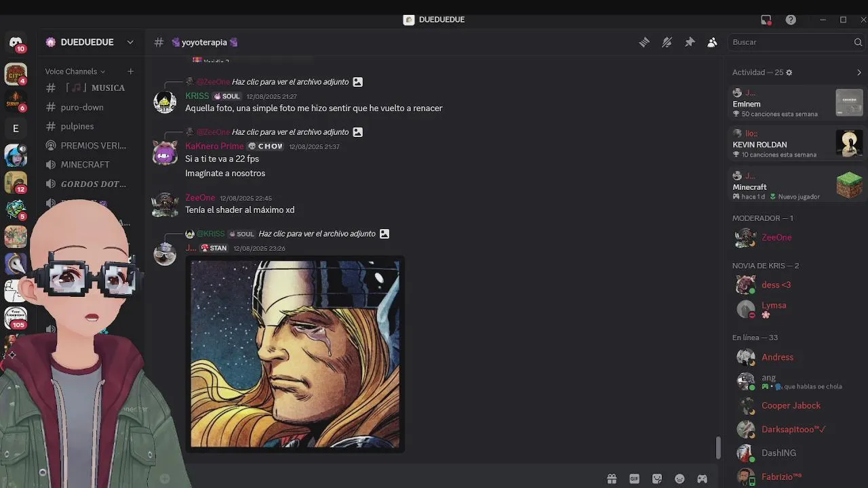Screen dimensions: 868x488
Task: Open the emoji picker icon
Action: (679, 479)
